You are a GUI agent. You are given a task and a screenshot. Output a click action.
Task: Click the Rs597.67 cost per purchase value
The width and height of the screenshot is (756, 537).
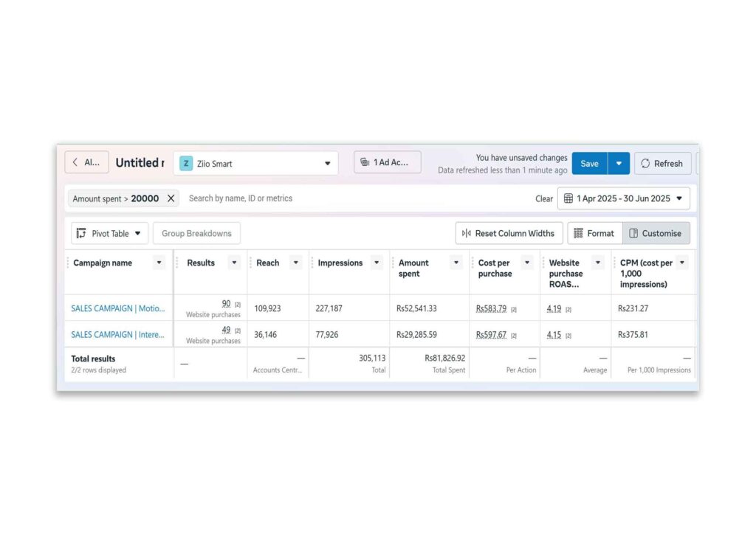491,334
